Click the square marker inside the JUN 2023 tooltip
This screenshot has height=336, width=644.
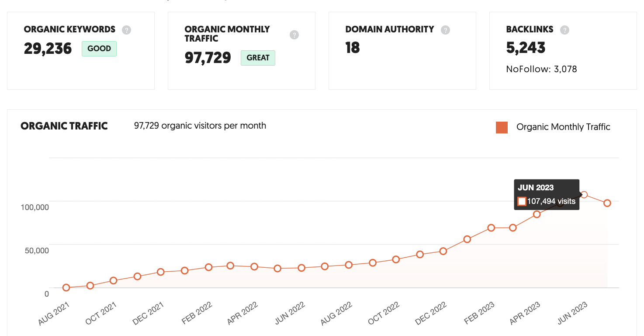[522, 201]
